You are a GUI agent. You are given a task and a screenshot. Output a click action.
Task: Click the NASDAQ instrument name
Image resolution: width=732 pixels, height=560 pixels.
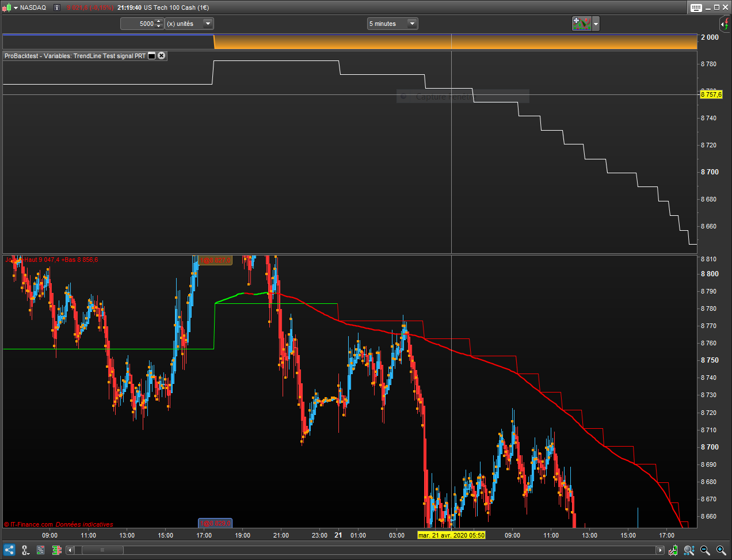point(33,7)
